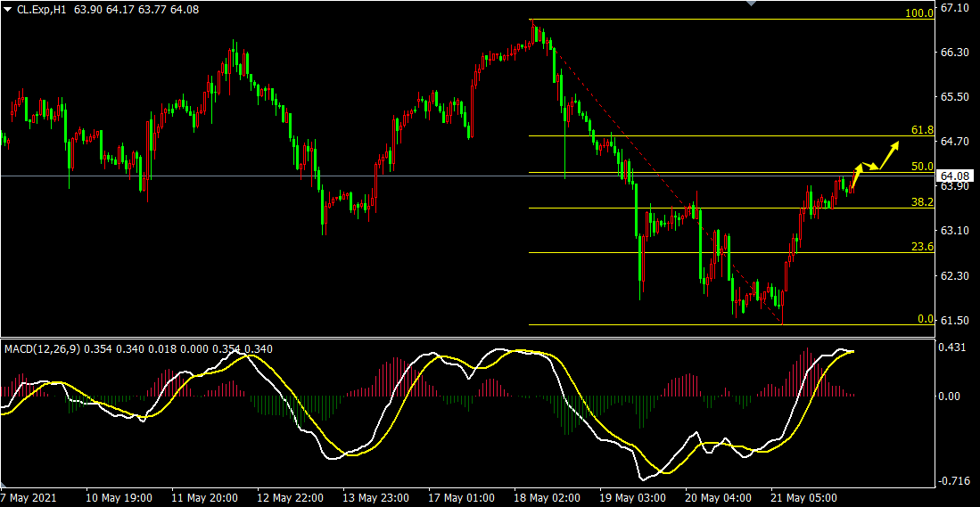Click the 61.8 Fibonacci level label
Viewport: 980px width, 507px height.
click(x=923, y=130)
